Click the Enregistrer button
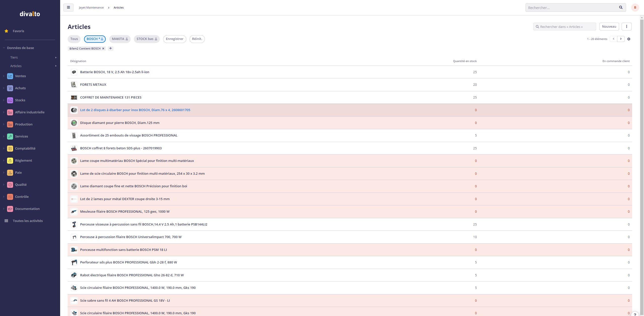Screen dimensions: 644x316 coord(175,39)
